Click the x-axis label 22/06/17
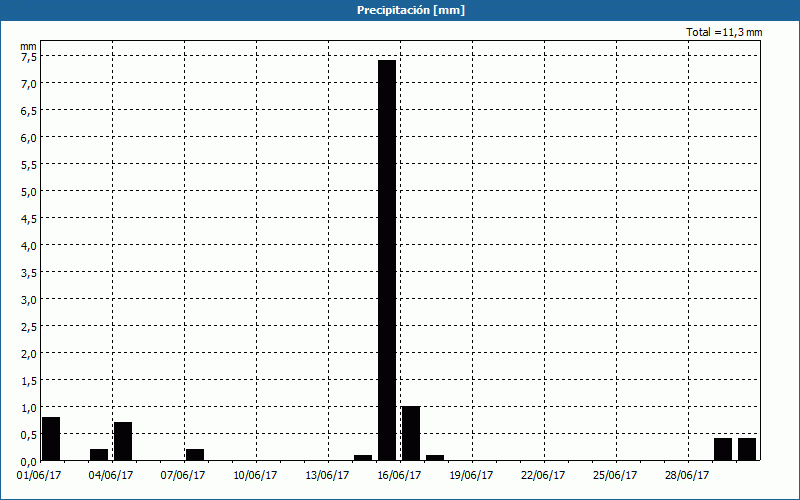The height and width of the screenshot is (500, 800). point(543,476)
